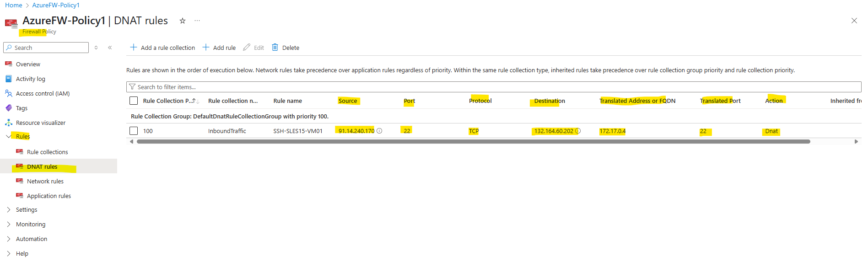The image size is (868, 273).
Task: Click the InboundTraffic rule collection cell
Action: 227,131
